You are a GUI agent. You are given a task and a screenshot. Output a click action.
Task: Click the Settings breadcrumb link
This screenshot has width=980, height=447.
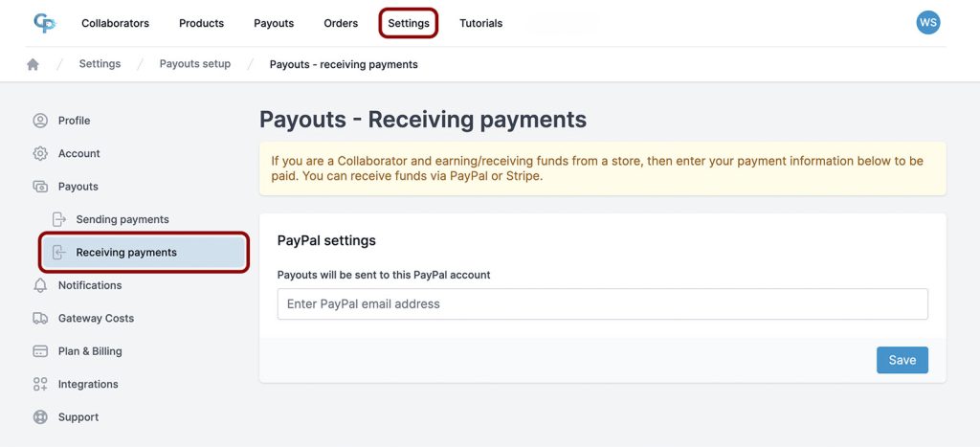point(100,64)
